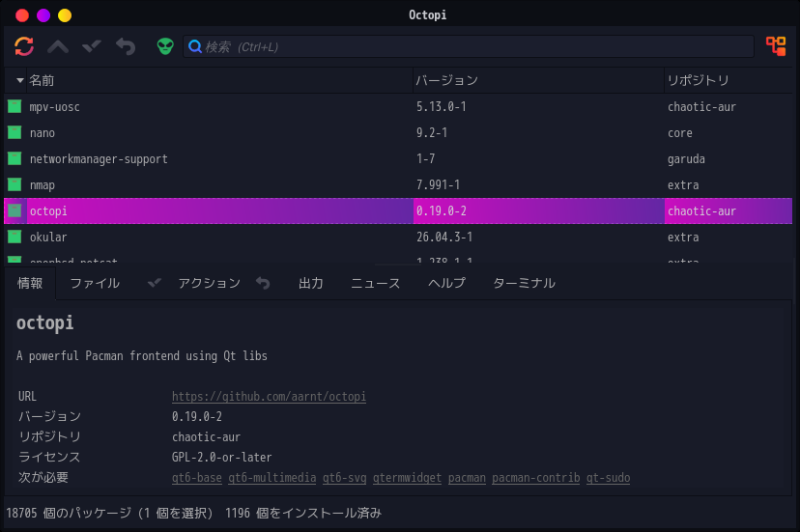The width and height of the screenshot is (800, 532).
Task: Click the installed status icon for mpv-uosc
Action: (14, 106)
